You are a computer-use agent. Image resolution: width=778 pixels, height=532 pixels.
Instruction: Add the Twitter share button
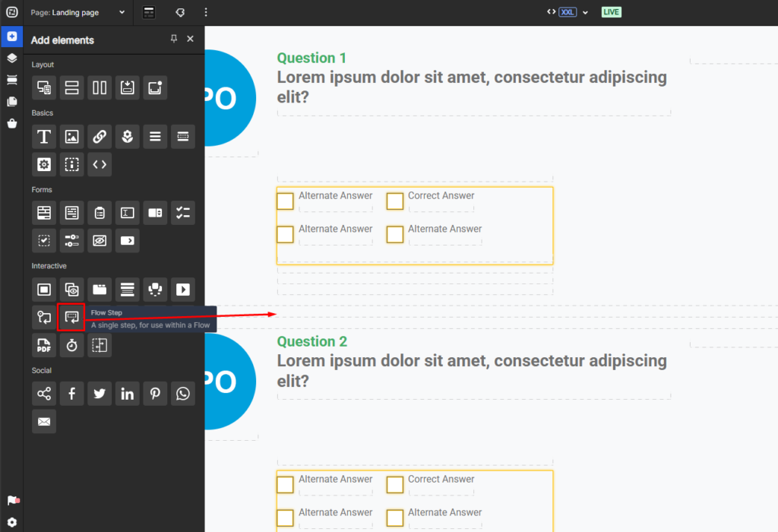click(x=100, y=394)
